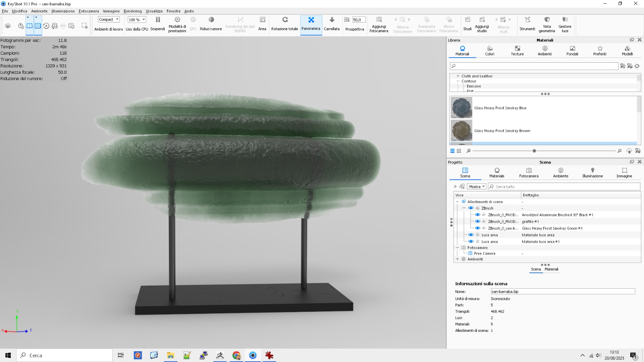This screenshot has height=362, width=644.
Task: Adjust the library thumbnail size slider
Action: coord(534,151)
